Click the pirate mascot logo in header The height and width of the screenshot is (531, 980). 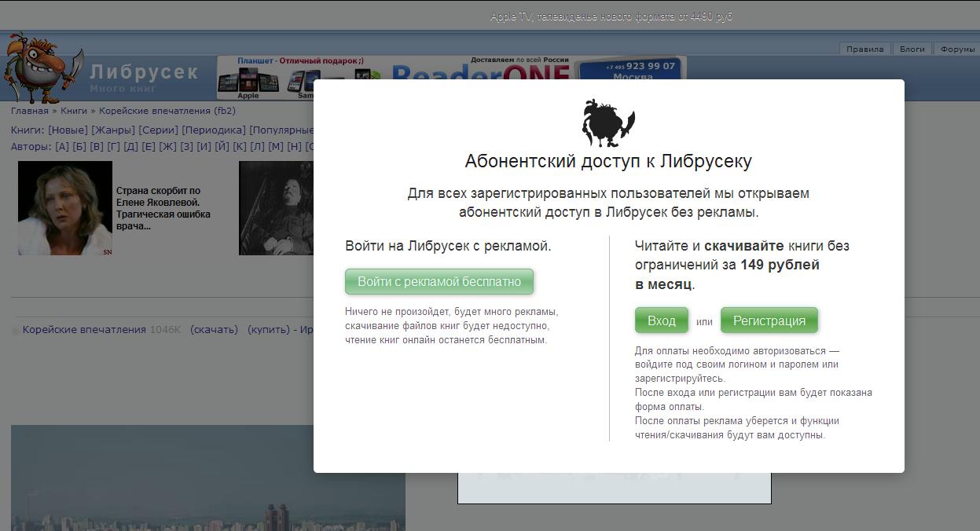click(43, 68)
